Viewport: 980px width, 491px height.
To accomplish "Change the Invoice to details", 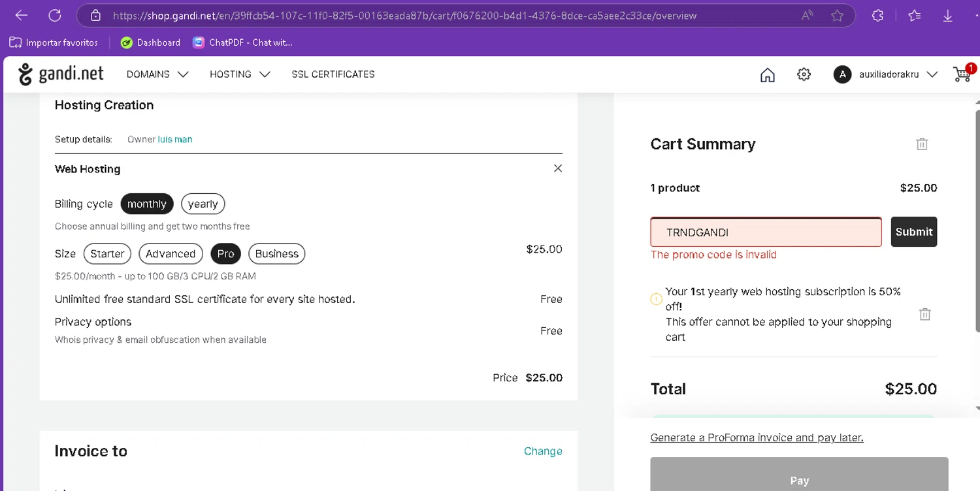I will tap(543, 451).
